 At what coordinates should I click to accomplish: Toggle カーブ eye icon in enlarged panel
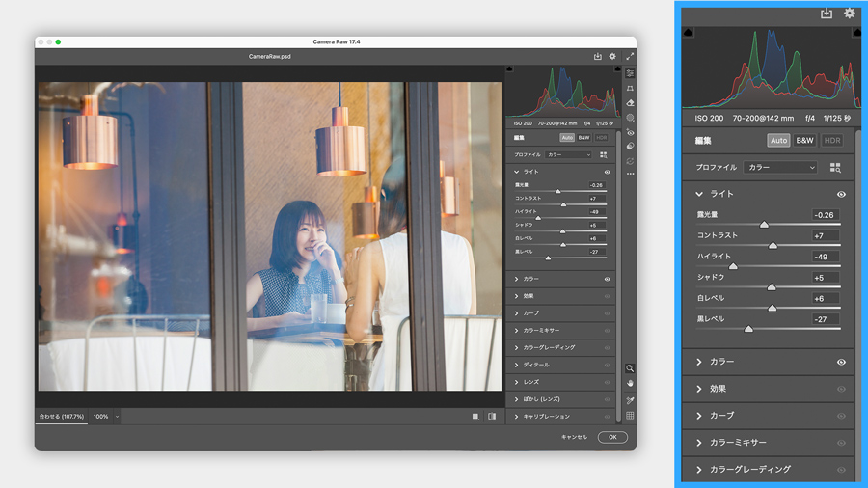(841, 416)
